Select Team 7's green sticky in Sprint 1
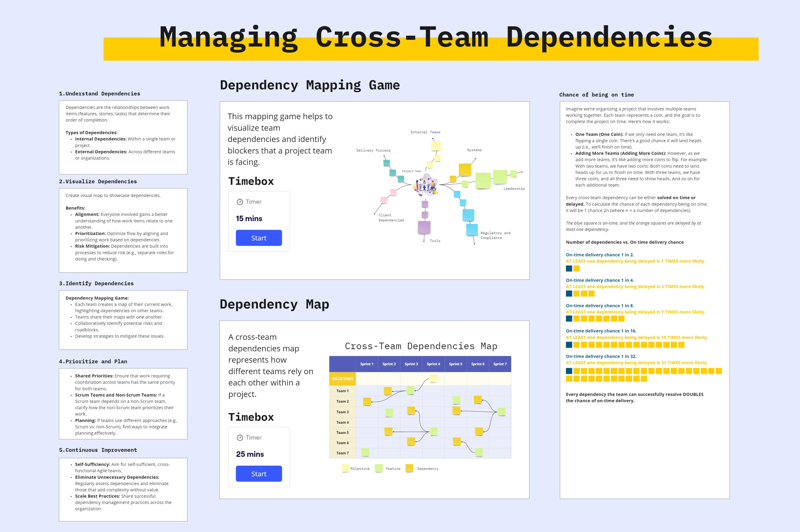 click(365, 452)
